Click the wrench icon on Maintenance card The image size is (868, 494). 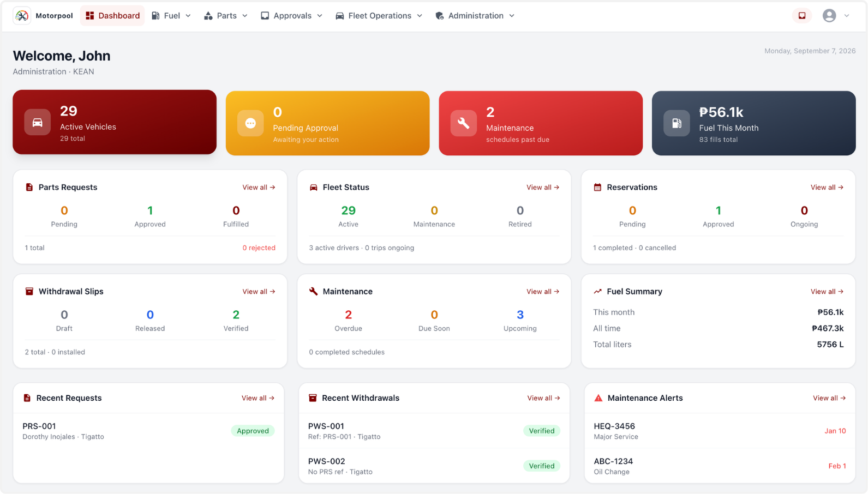pyautogui.click(x=464, y=123)
